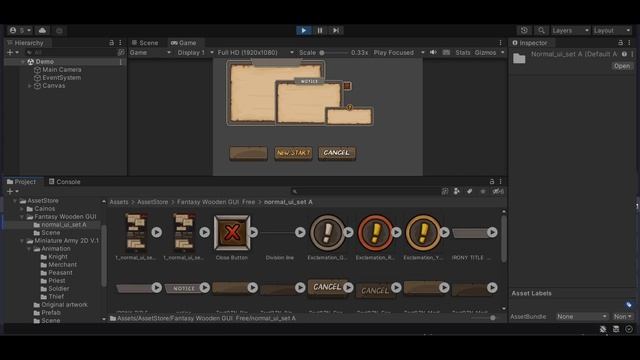Switch to the Inspector tab

(530, 43)
